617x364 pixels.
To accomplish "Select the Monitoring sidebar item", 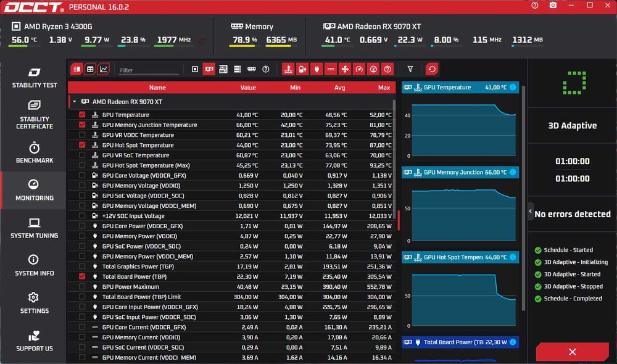I will tap(34, 190).
